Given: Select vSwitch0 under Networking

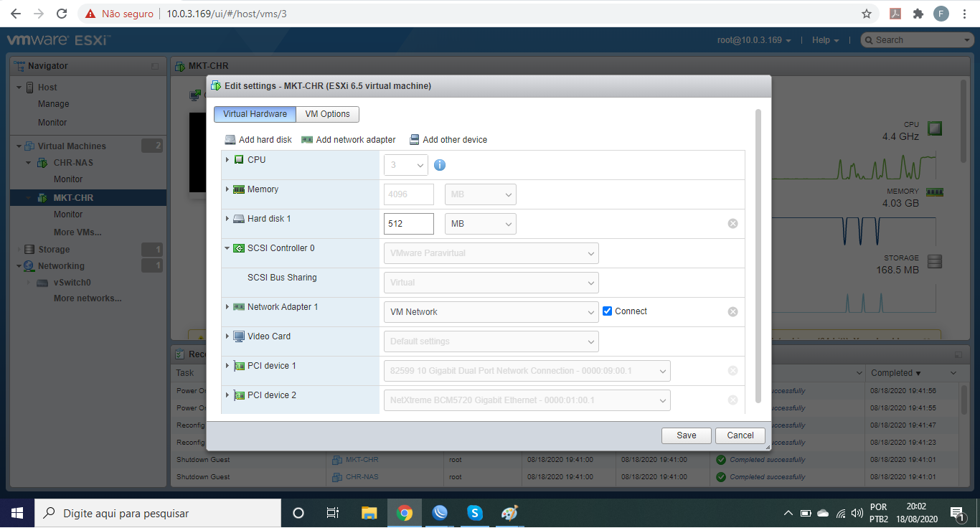Looking at the screenshot, I should [x=72, y=283].
